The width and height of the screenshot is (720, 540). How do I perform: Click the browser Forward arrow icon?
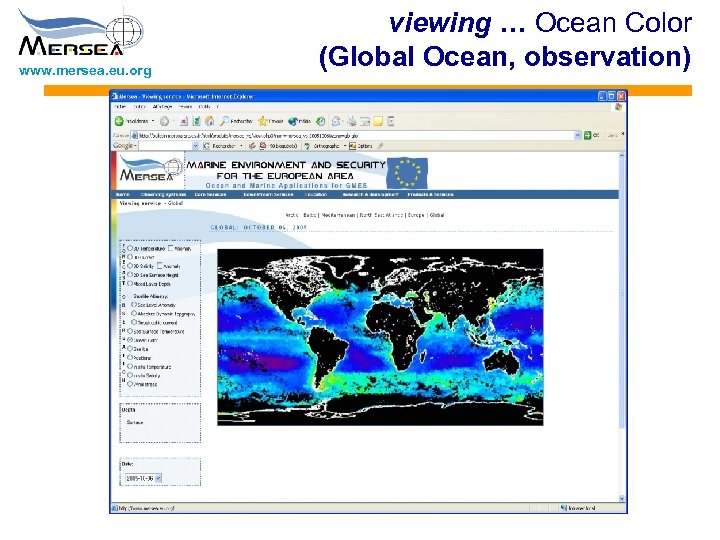[x=164, y=121]
